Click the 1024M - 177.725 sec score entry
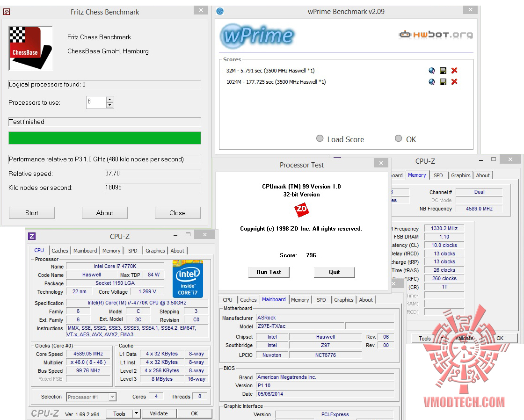This screenshot has width=524, height=420. point(276,82)
